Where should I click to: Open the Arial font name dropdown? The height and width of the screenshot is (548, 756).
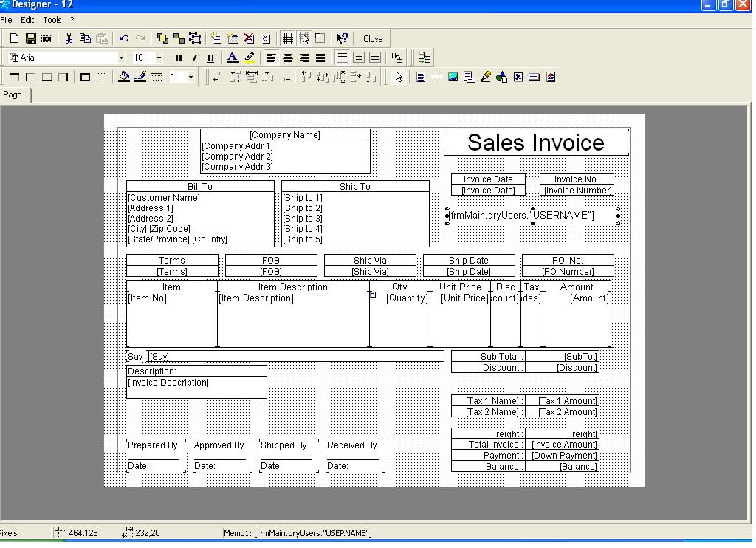tap(121, 58)
